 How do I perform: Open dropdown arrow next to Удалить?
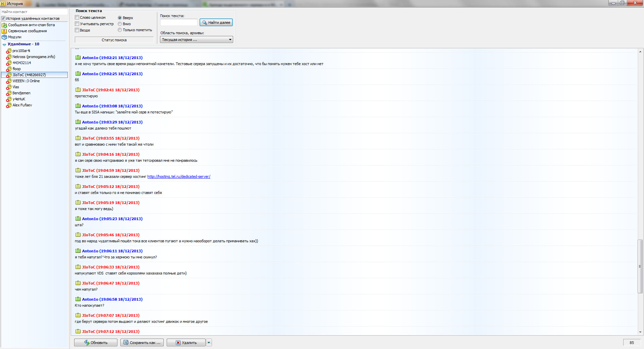(209, 343)
